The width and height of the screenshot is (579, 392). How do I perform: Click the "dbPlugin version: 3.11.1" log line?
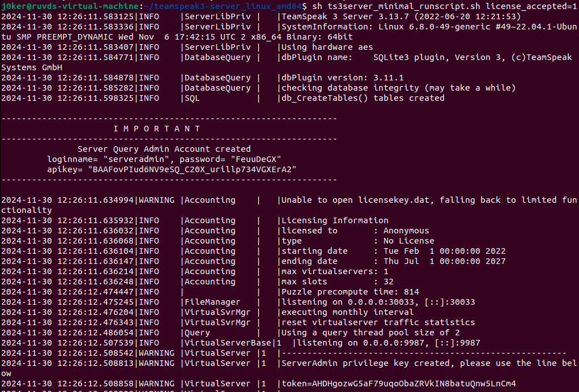[x=343, y=78]
